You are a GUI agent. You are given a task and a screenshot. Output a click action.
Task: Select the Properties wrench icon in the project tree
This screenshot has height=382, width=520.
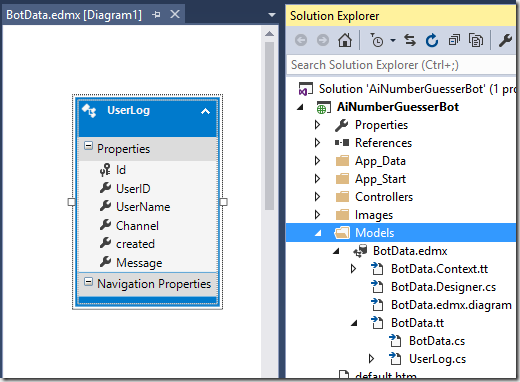(342, 125)
